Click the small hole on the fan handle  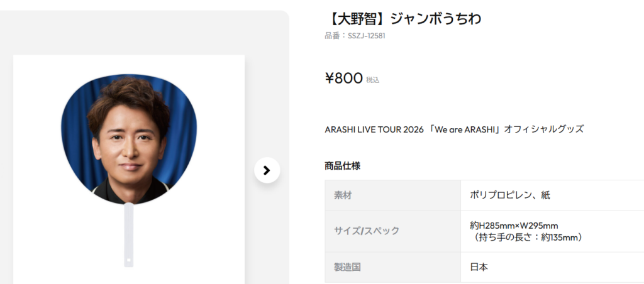128,259
